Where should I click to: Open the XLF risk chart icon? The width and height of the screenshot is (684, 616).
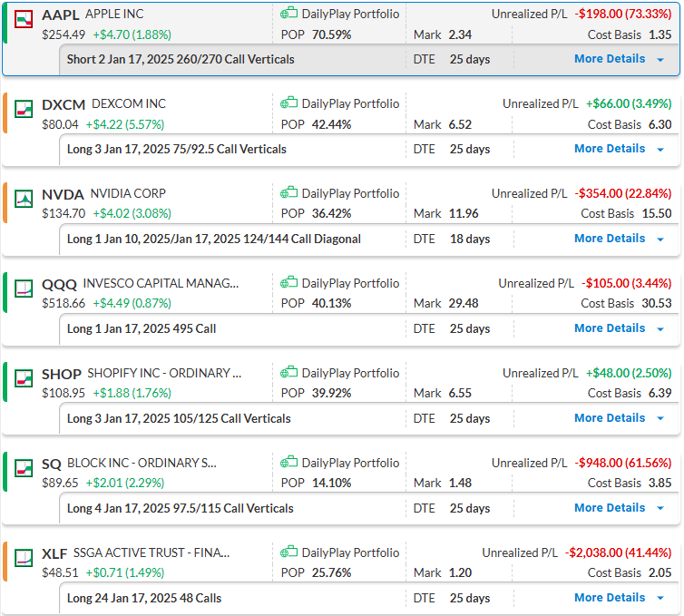pyautogui.click(x=24, y=558)
